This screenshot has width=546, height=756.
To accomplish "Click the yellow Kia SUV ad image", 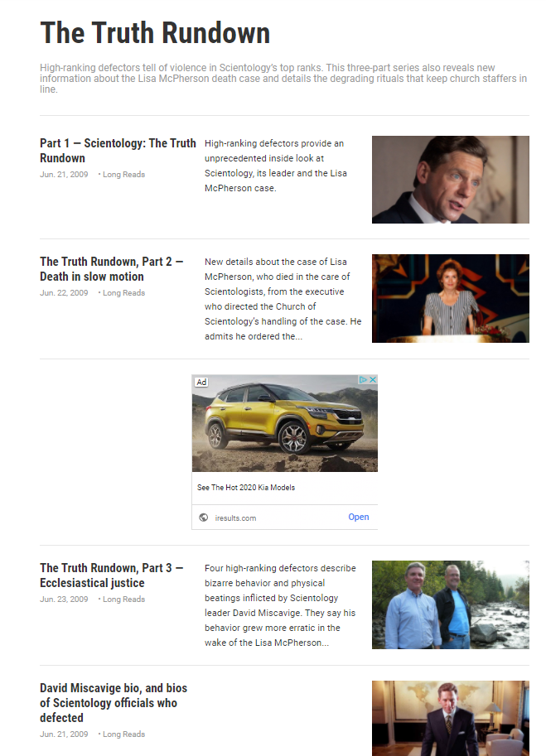I will pyautogui.click(x=284, y=423).
